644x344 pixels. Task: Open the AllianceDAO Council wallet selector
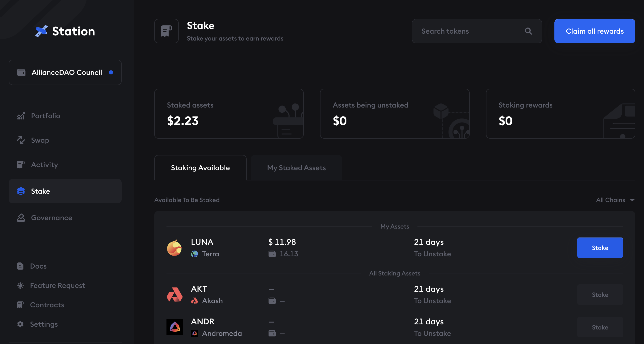(65, 72)
